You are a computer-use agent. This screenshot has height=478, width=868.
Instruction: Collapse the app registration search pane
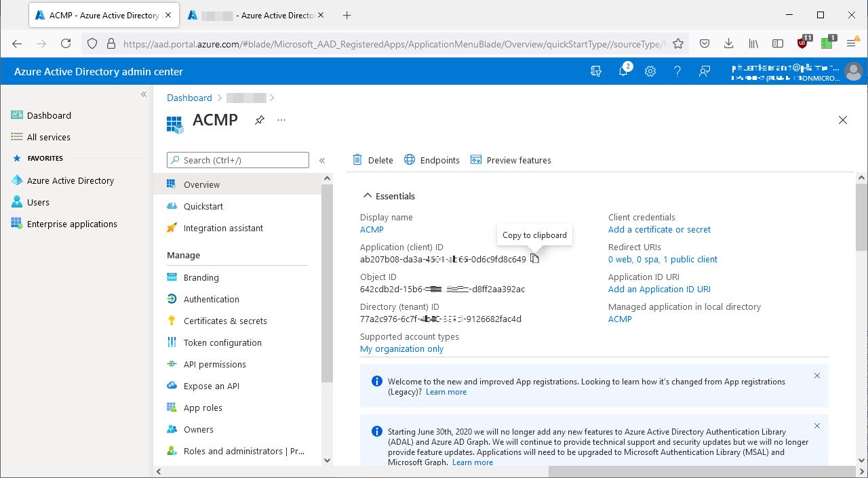(322, 160)
